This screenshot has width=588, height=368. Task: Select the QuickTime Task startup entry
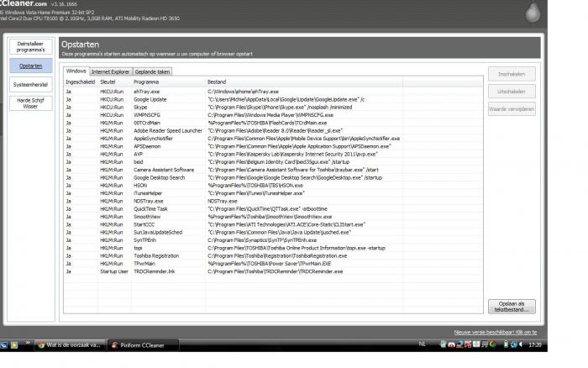click(x=273, y=209)
